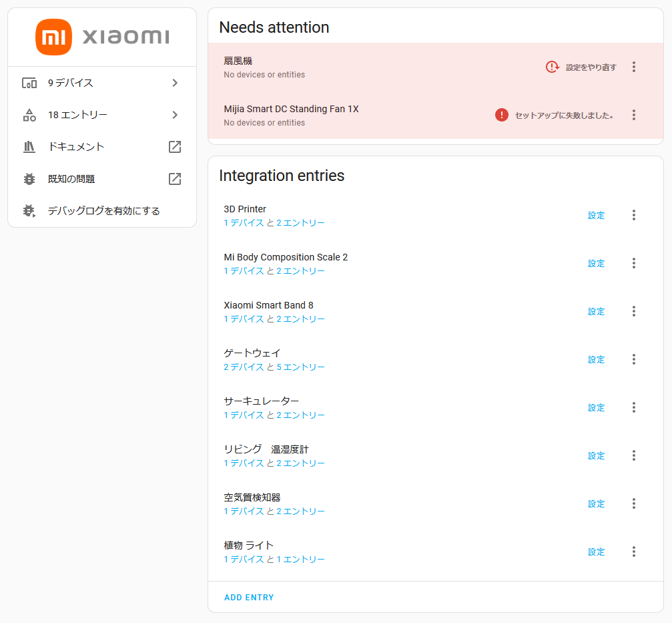672x623 pixels.
Task: Click 設定 for 空気質検知器
Action: point(596,503)
